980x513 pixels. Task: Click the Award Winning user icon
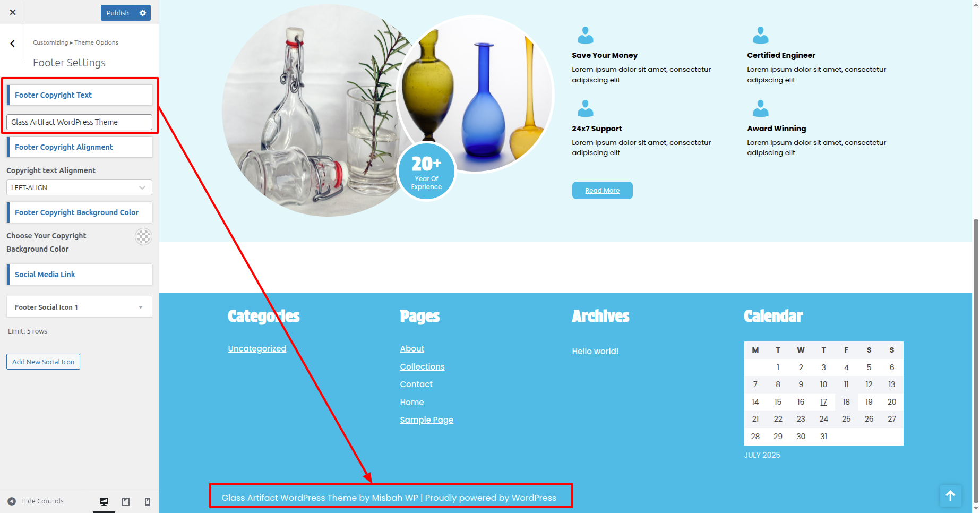click(760, 109)
